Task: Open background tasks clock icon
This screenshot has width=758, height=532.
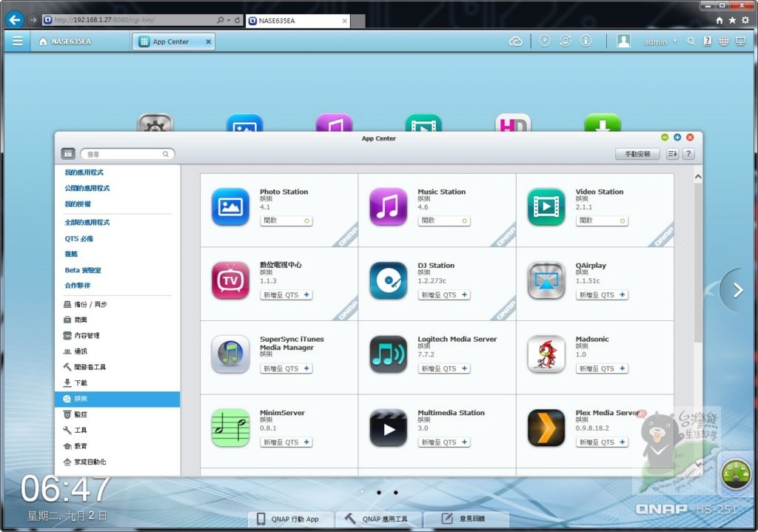Action: click(x=544, y=41)
